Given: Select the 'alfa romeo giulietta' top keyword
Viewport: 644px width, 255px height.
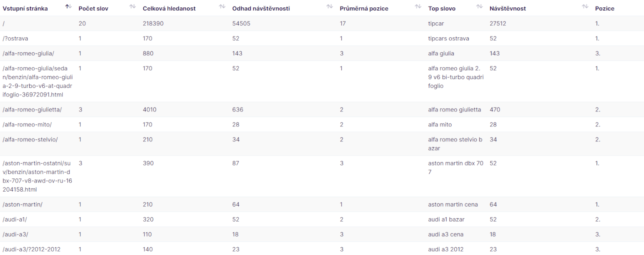Looking at the screenshot, I should click(x=455, y=110).
